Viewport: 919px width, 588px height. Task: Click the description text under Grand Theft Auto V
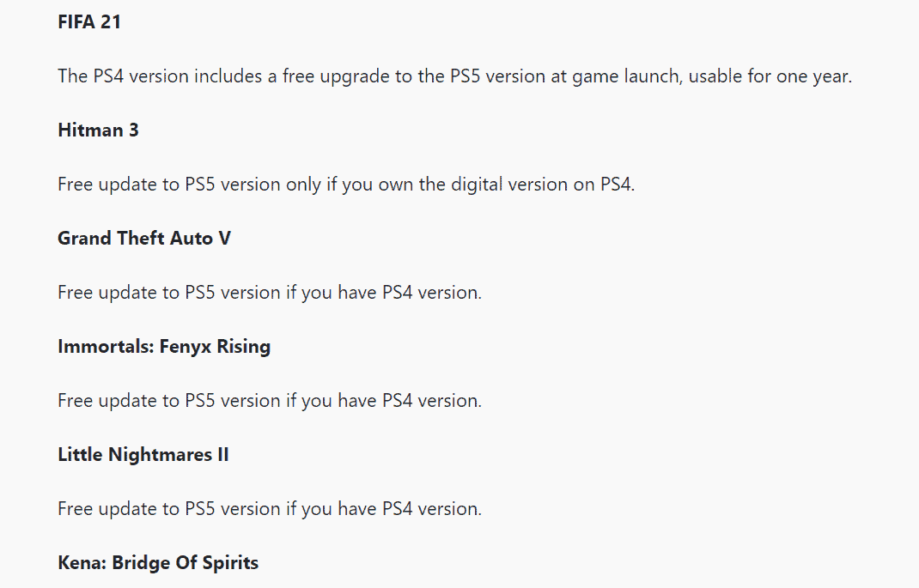click(x=270, y=293)
